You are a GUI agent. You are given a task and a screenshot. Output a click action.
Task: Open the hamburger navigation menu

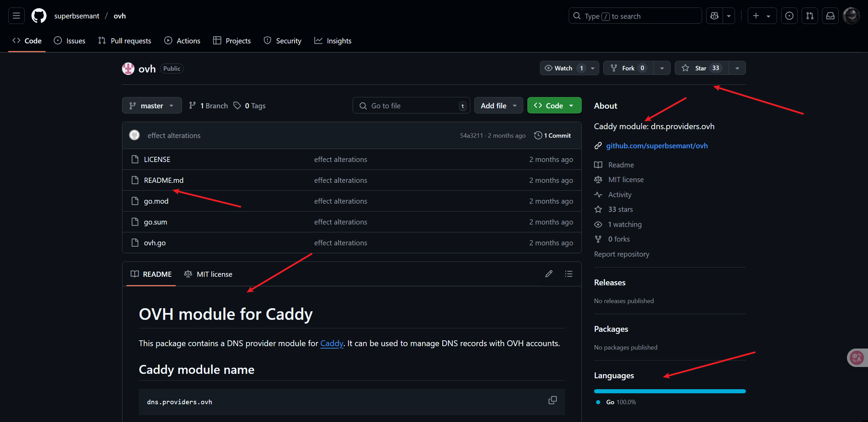pos(16,16)
